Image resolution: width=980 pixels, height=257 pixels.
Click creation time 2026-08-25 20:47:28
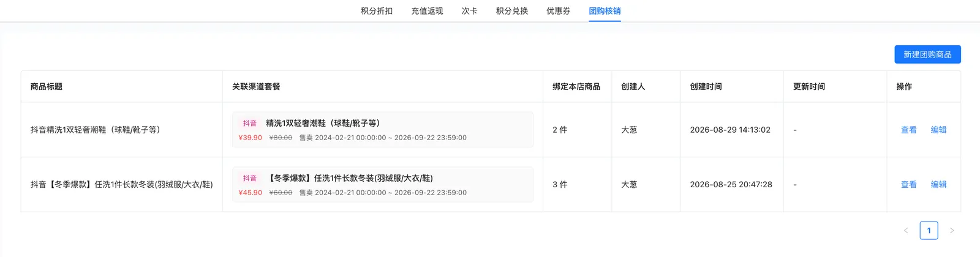[x=731, y=184]
